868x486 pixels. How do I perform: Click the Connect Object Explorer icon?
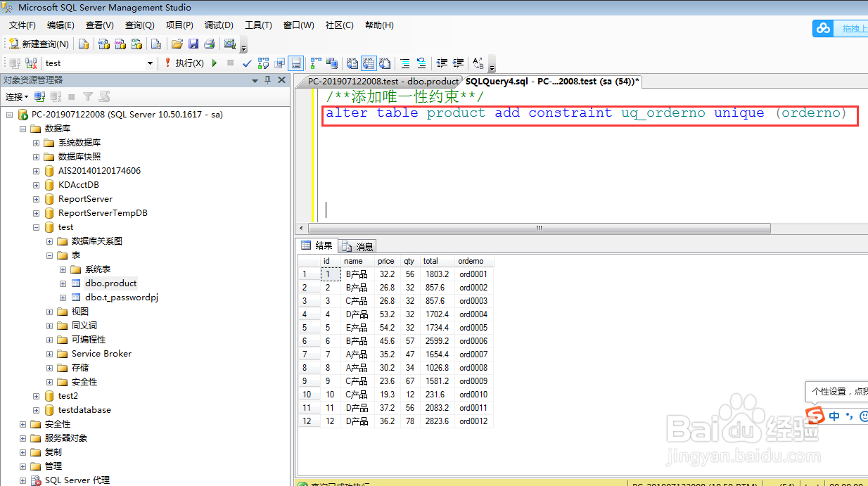click(40, 97)
